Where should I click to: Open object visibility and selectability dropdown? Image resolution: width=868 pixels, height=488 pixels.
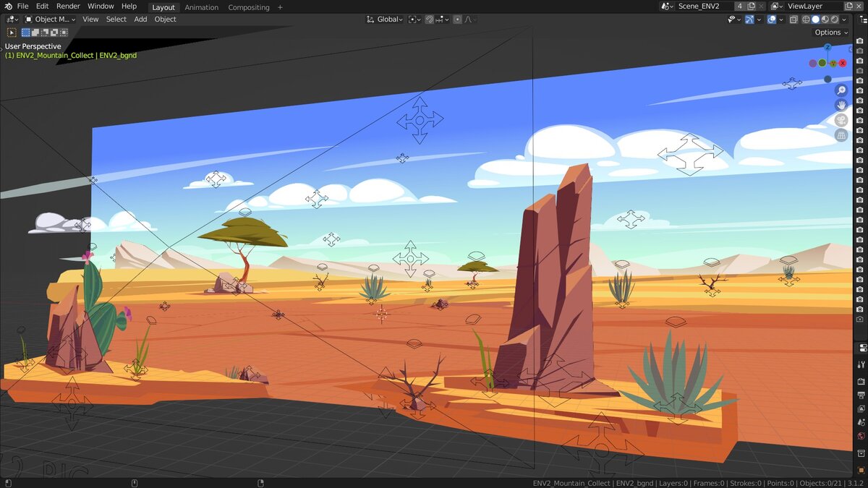coord(734,20)
